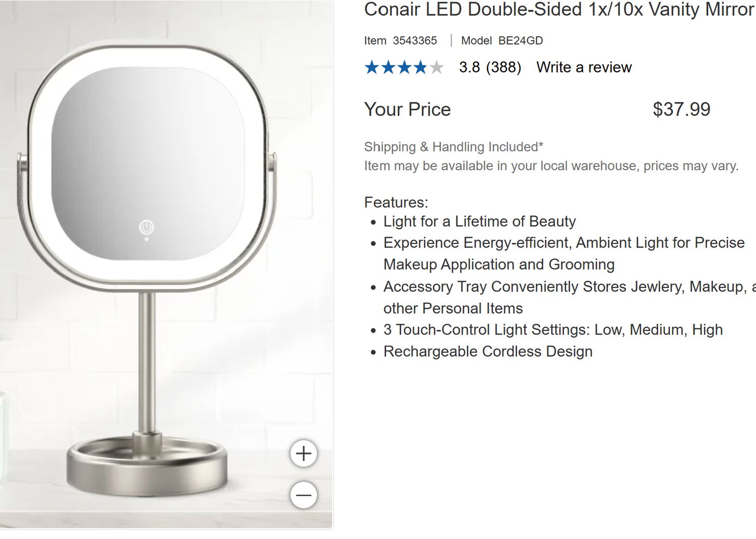Click the product title Conair LED Vanity Mirror
Screen dimensions: 756x539
coord(554,9)
